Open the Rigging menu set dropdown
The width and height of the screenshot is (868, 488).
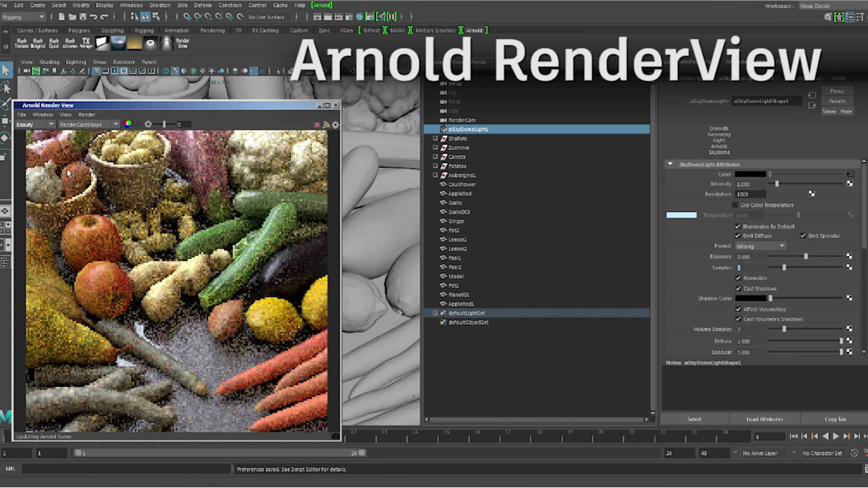pyautogui.click(x=24, y=17)
